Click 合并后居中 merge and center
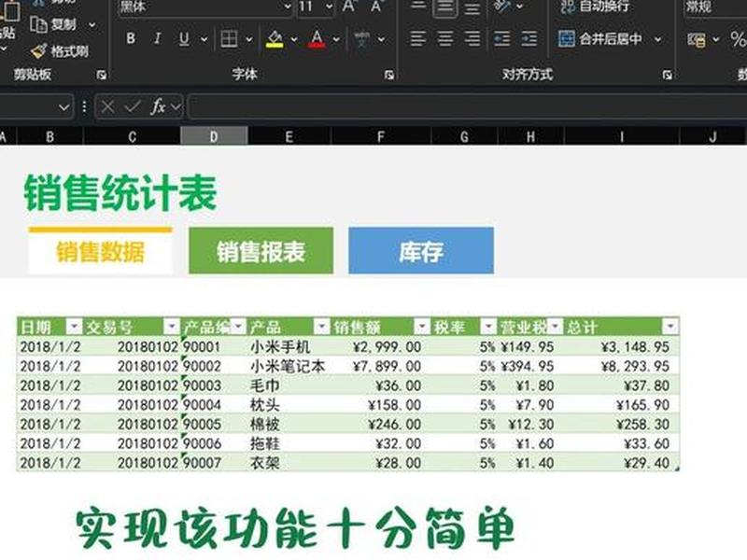 [600, 38]
